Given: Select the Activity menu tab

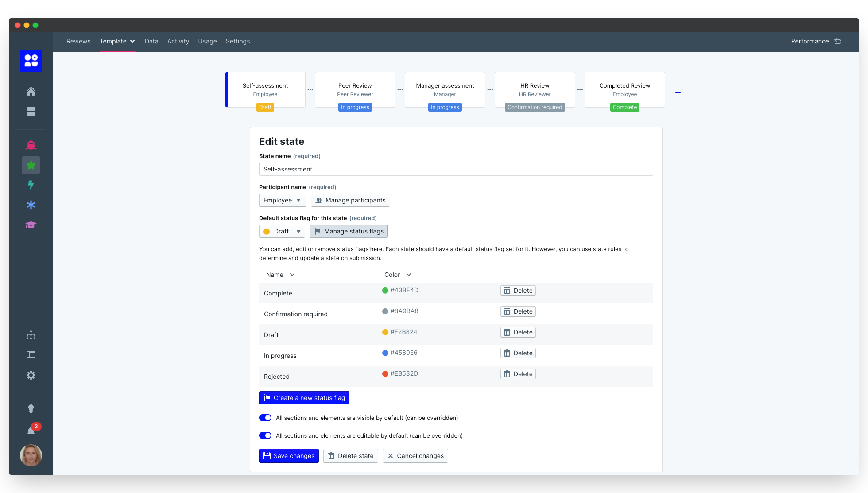Looking at the screenshot, I should (178, 41).
